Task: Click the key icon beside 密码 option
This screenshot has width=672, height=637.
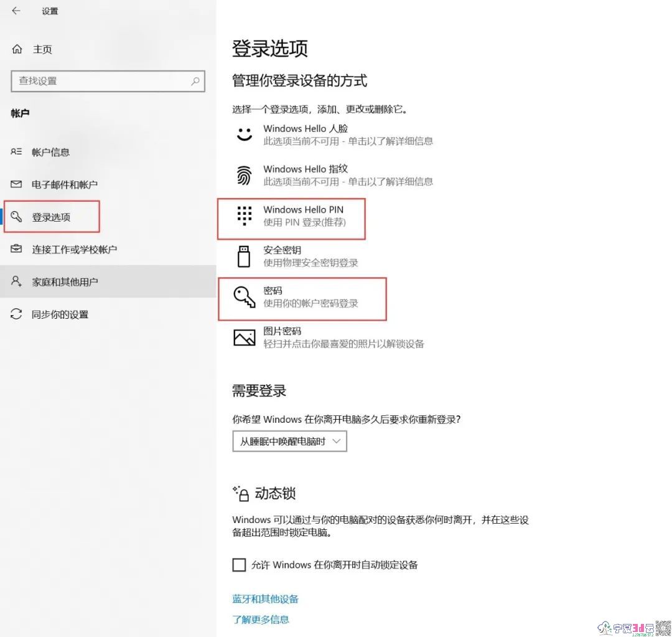Action: [x=245, y=297]
